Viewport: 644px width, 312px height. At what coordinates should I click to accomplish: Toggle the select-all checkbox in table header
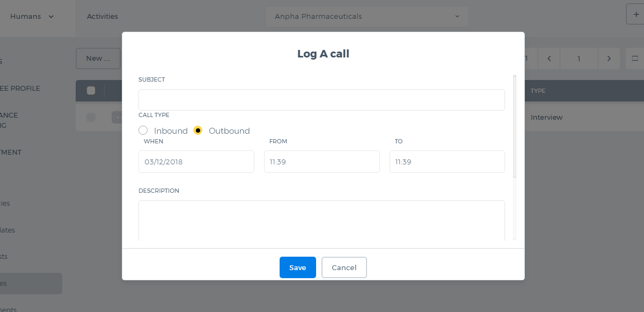[91, 91]
